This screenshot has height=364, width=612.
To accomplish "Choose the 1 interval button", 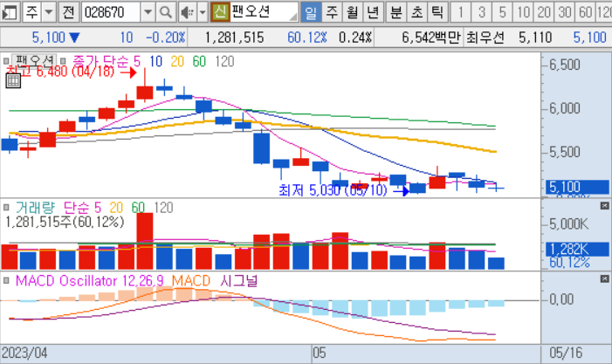I will pos(461,12).
